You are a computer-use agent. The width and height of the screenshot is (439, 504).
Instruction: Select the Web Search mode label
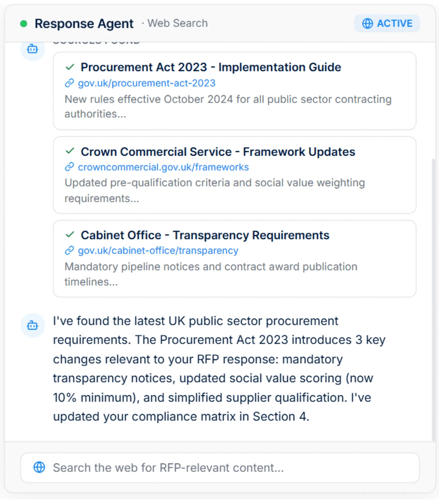pos(177,23)
